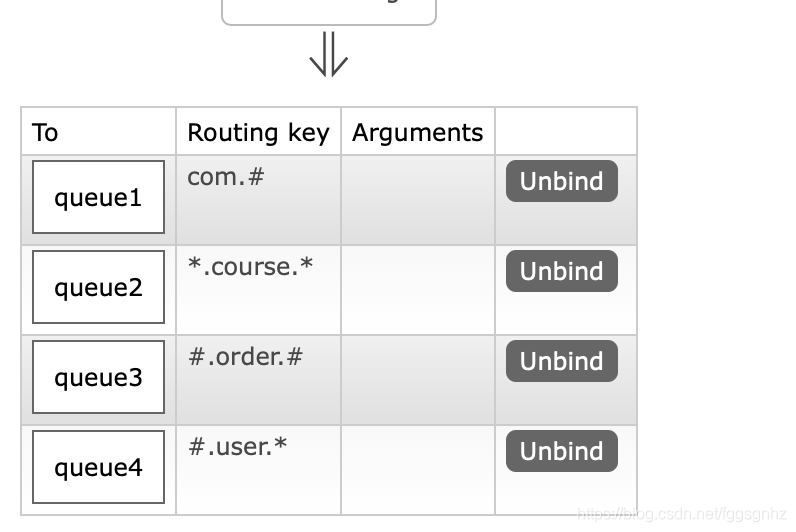The height and width of the screenshot is (532, 796).
Task: Click the double down arrow icon
Action: click(x=329, y=54)
